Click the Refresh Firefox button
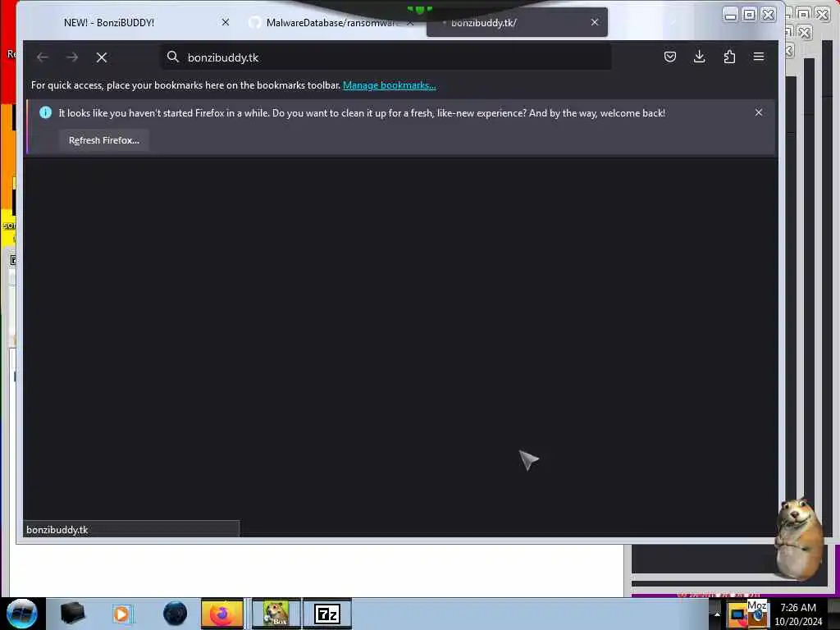 coord(104,140)
